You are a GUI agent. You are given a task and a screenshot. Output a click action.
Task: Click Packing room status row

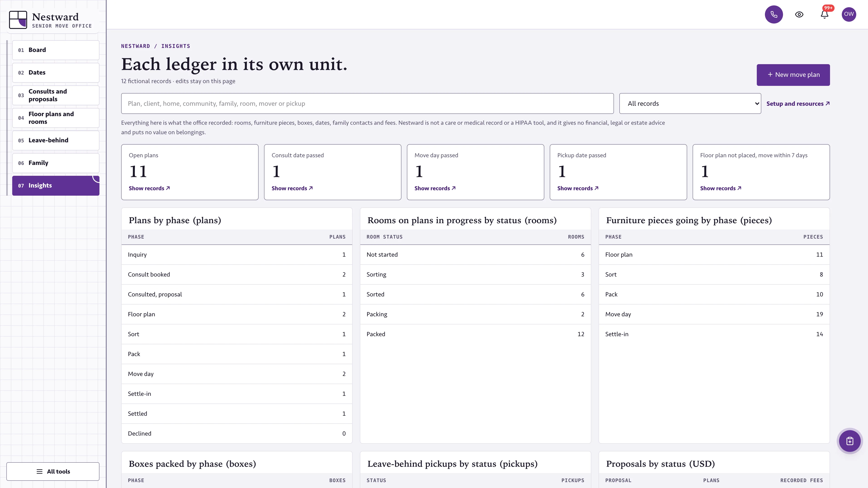click(475, 314)
